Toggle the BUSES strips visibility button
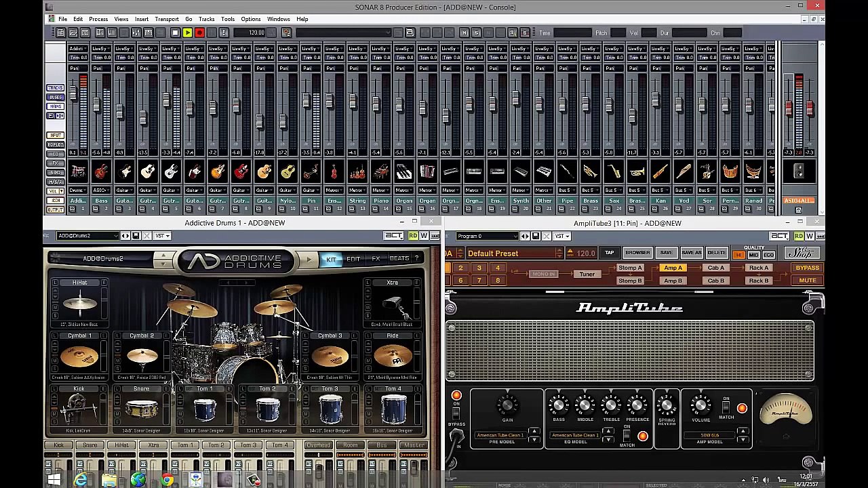 pyautogui.click(x=55, y=97)
